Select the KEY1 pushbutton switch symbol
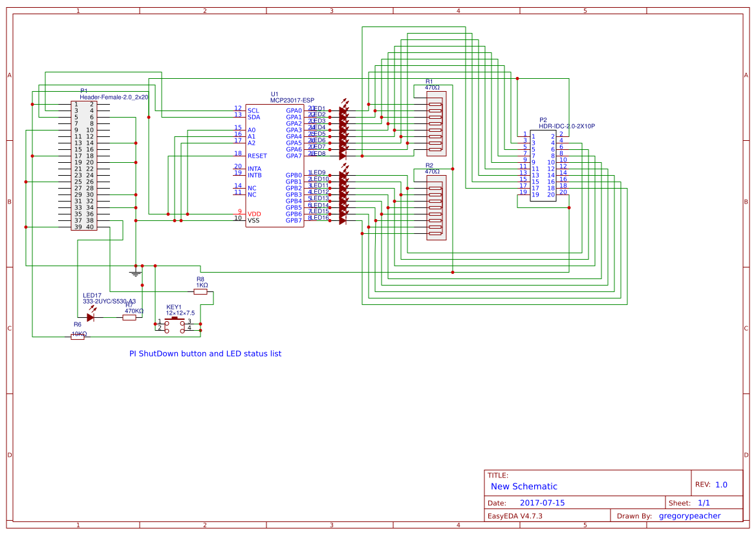 pos(175,325)
